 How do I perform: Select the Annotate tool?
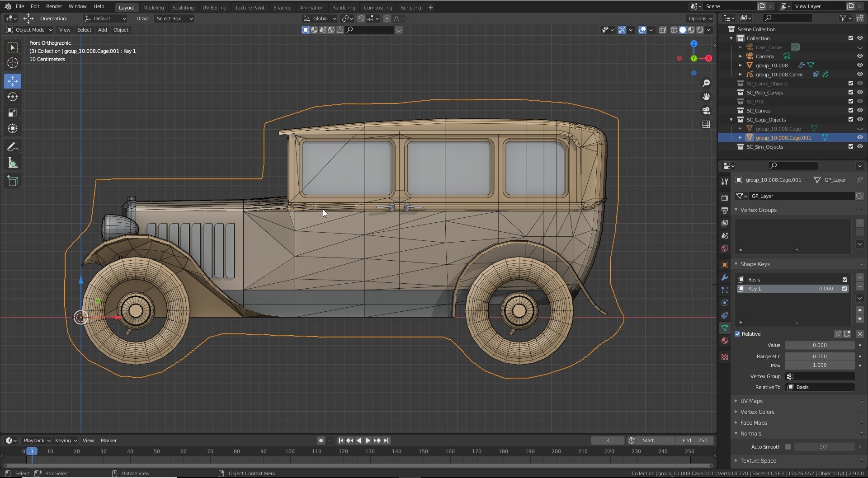tap(13, 147)
